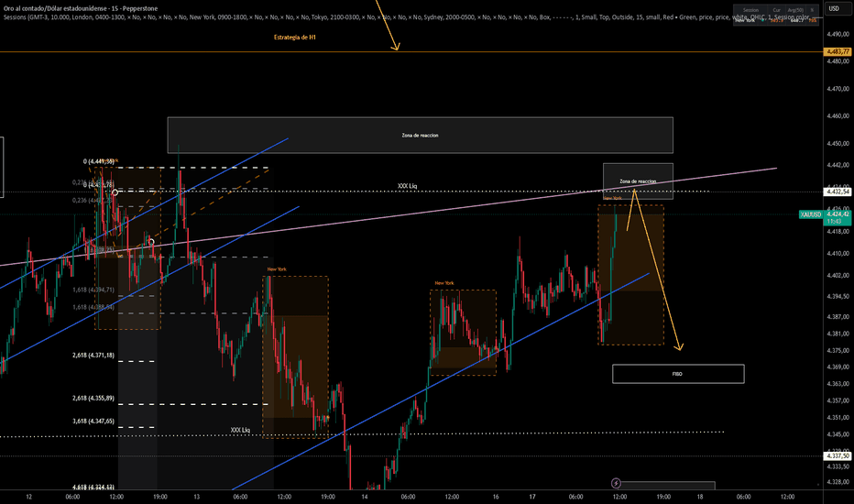
Task: Click the 4.337,50 price axis label
Action: [x=838, y=456]
